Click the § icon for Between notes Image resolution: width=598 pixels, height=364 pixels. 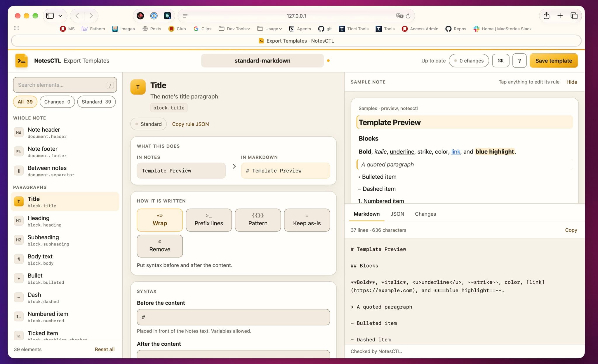pyautogui.click(x=19, y=171)
